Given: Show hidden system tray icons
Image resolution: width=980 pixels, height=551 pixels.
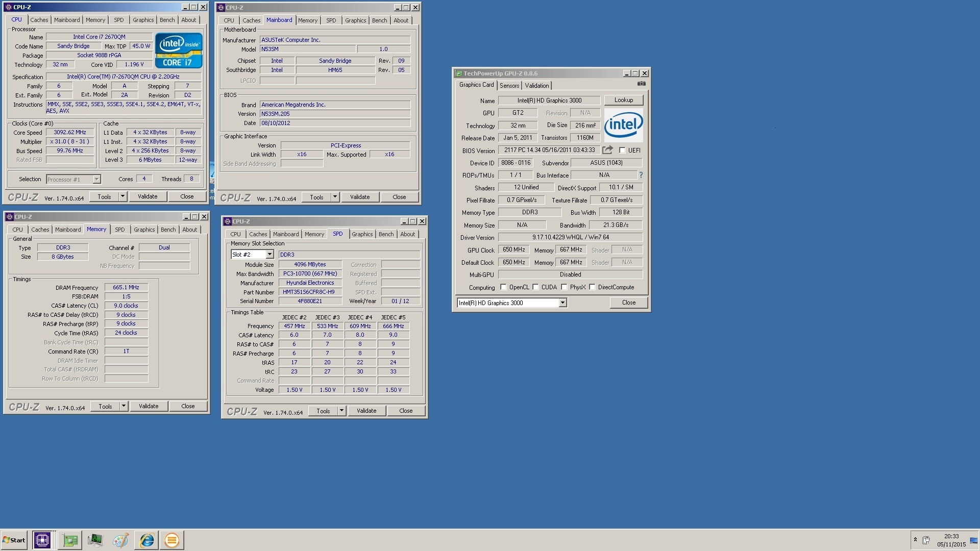Looking at the screenshot, I should click(915, 540).
